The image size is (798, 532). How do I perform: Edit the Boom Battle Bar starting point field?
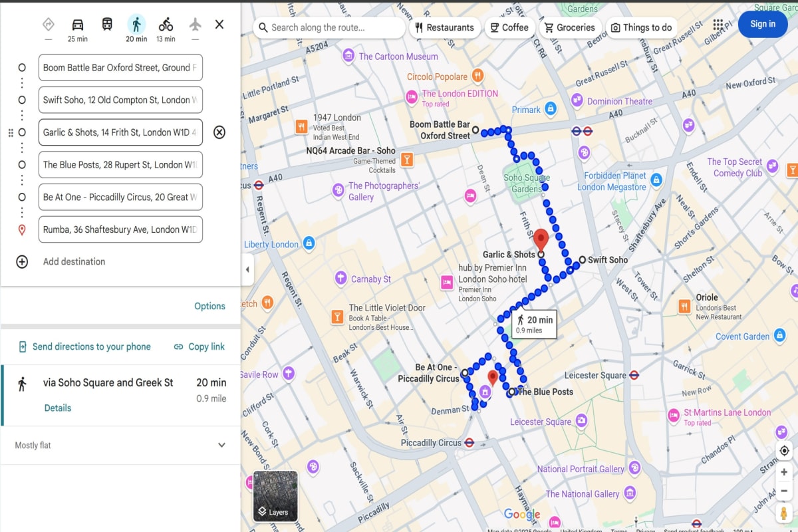[120, 68]
